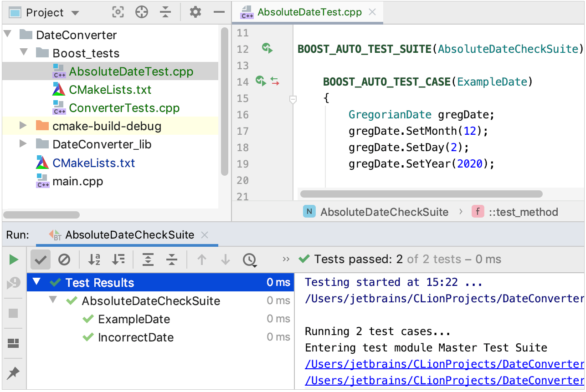Click AbsoluteDateCheckSuite in the breadcrumb bar
The image size is (586, 392).
tap(384, 212)
